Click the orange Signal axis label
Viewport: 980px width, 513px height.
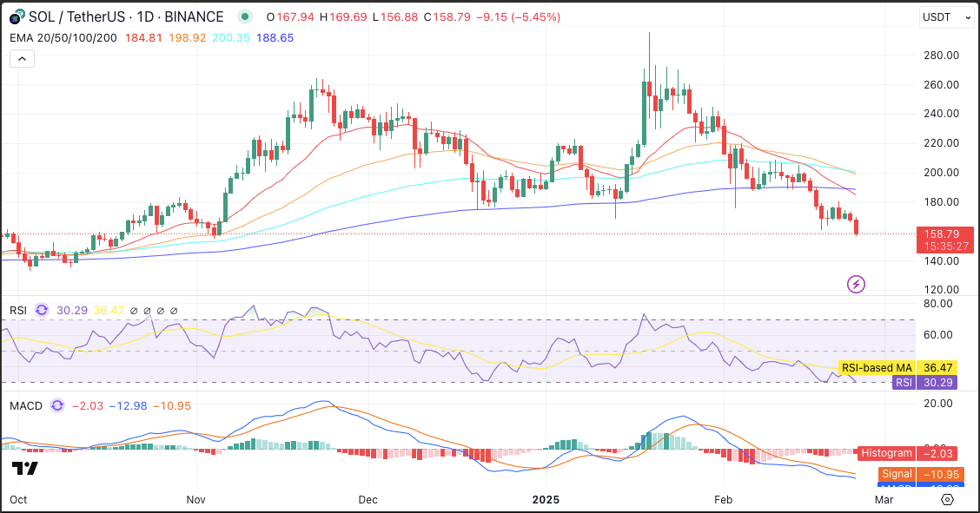tap(897, 474)
